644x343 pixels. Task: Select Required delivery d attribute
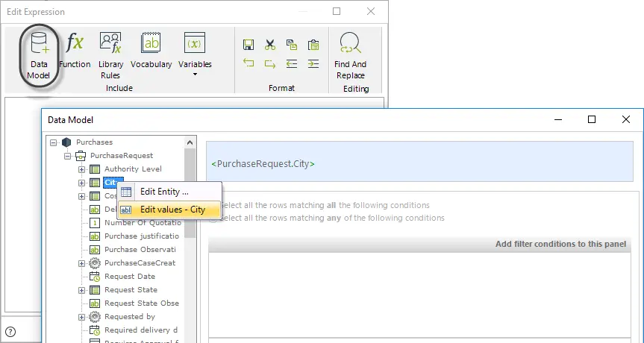click(x=141, y=330)
